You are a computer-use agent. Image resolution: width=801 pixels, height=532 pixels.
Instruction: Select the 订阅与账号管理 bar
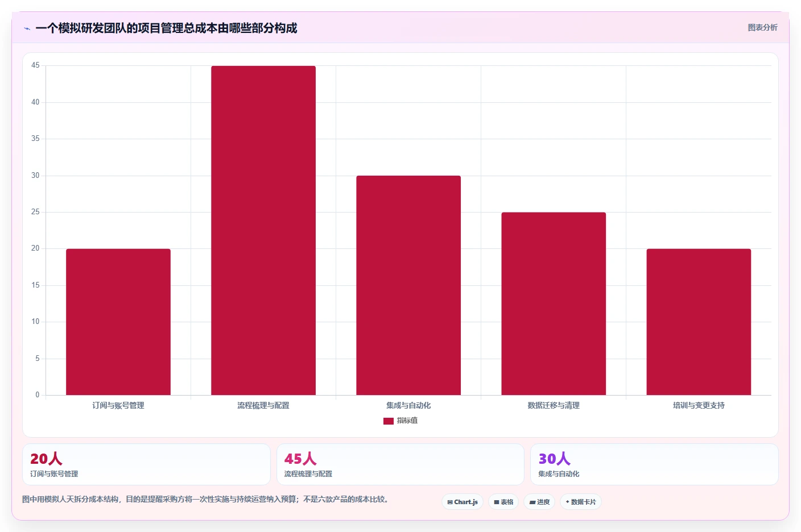[118, 322]
